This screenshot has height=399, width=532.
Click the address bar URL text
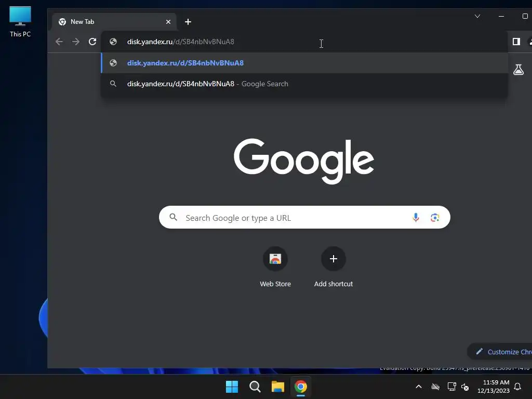coord(180,42)
